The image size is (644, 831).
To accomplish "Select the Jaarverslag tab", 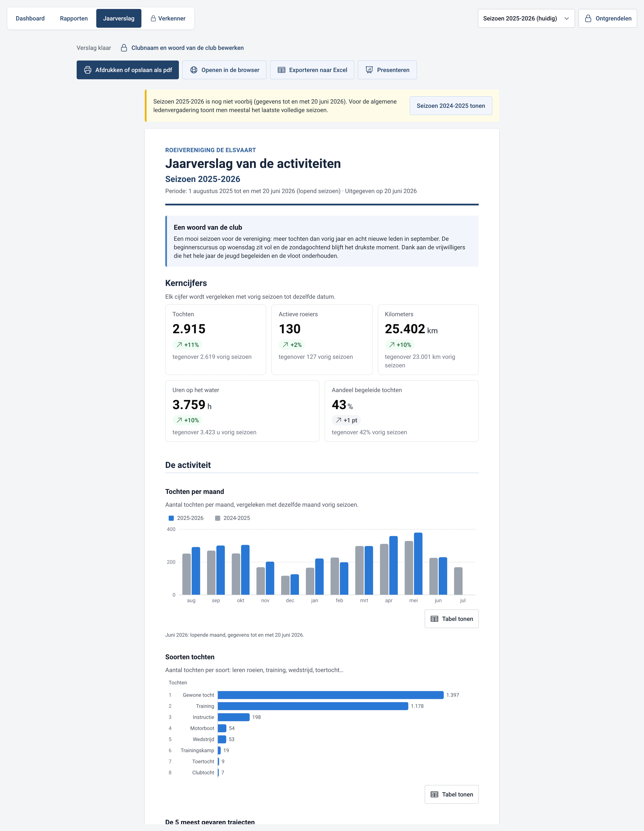I will pos(119,18).
